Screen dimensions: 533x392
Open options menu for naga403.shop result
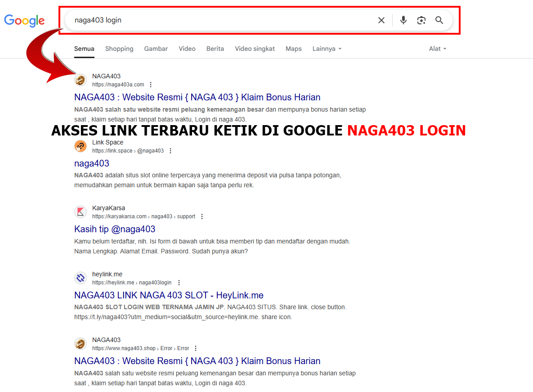[x=196, y=348]
